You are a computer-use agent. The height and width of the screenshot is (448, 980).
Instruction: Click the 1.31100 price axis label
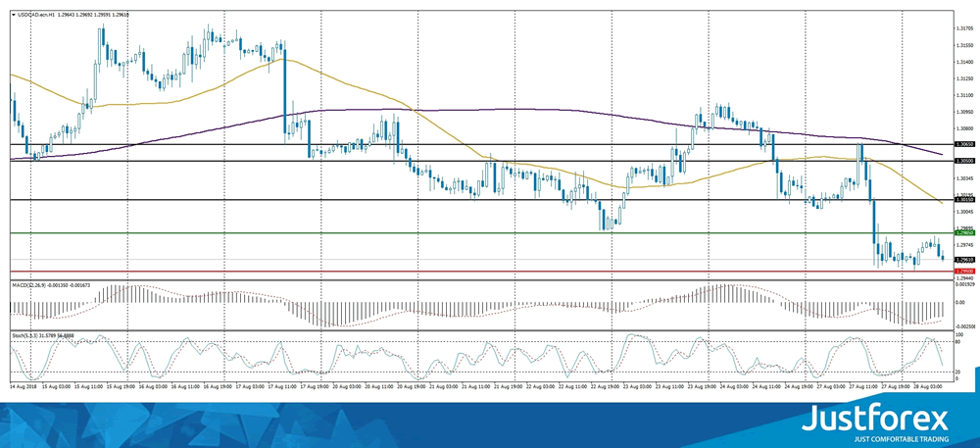click(x=964, y=96)
